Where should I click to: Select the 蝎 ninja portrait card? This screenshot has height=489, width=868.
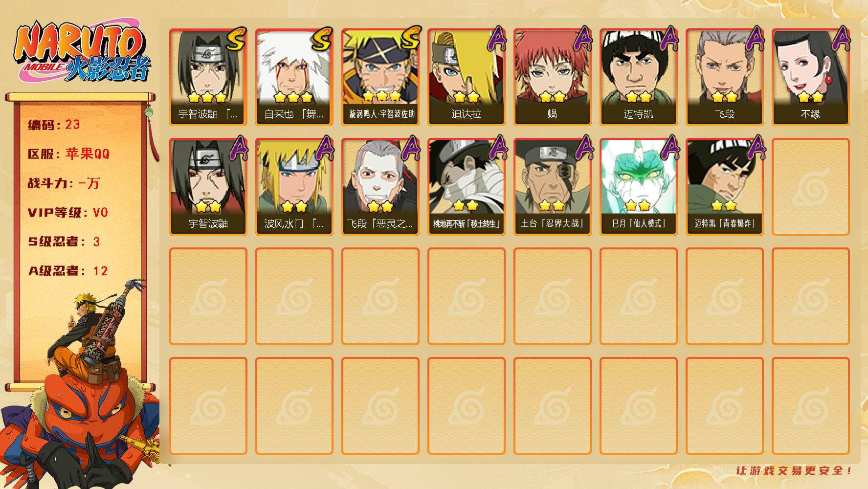(552, 77)
